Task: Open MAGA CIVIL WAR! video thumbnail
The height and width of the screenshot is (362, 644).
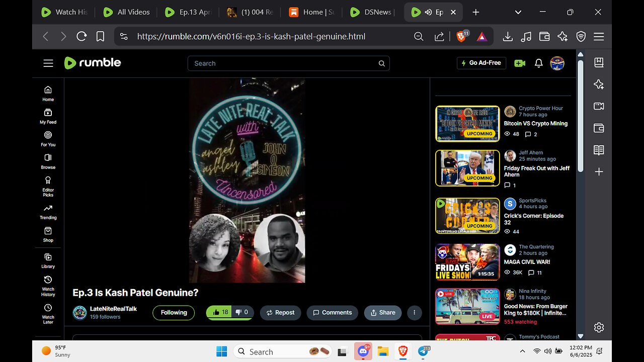Action: pyautogui.click(x=467, y=261)
